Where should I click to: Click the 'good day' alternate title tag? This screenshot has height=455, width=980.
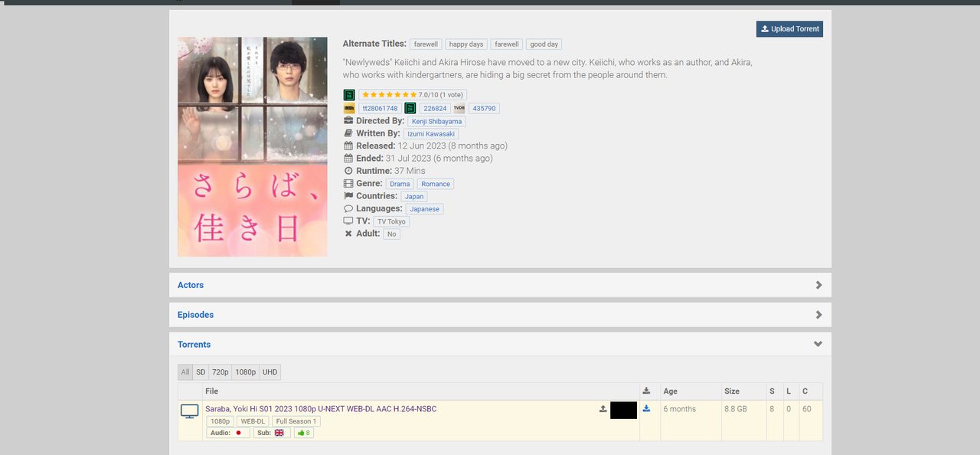[544, 44]
